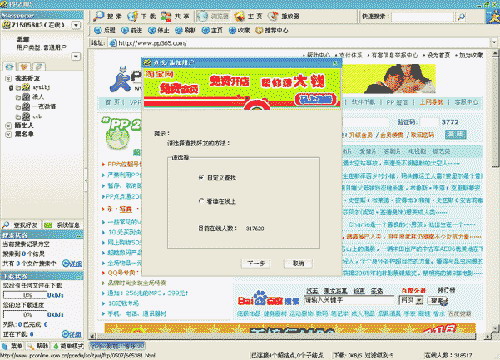Click the PP mascot logo on webpage

[120, 79]
